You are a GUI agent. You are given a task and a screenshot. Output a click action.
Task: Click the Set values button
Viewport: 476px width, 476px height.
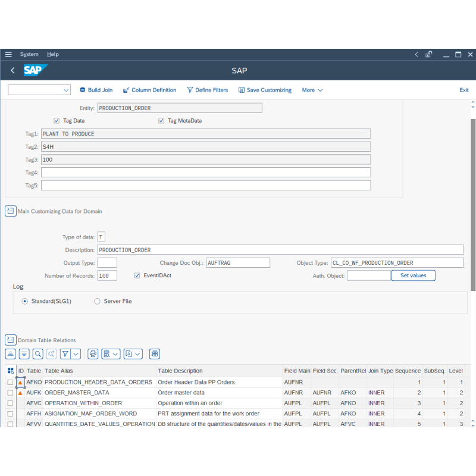pos(413,275)
